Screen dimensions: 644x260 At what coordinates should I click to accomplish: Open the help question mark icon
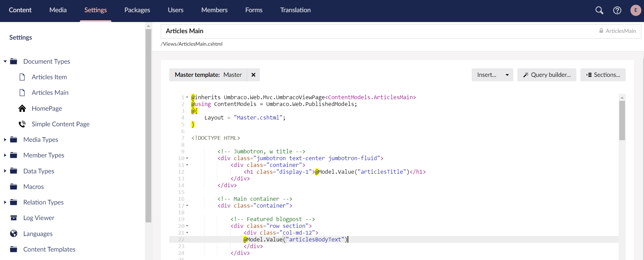(617, 10)
